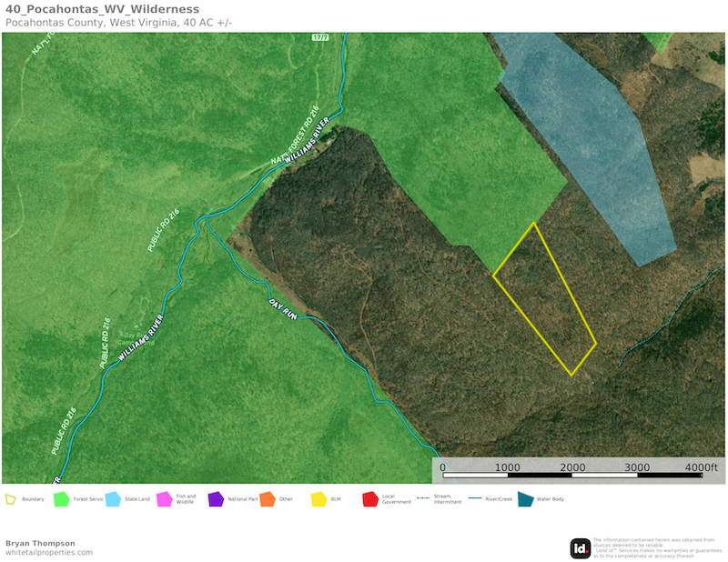Click the 40_Pocahontas_WV_Wilderness map title
The height and width of the screenshot is (562, 728).
tap(101, 9)
